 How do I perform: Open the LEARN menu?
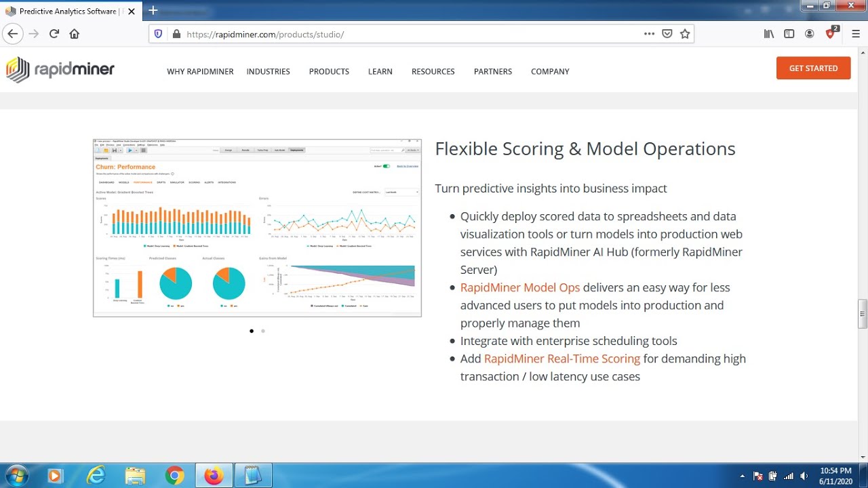(380, 71)
